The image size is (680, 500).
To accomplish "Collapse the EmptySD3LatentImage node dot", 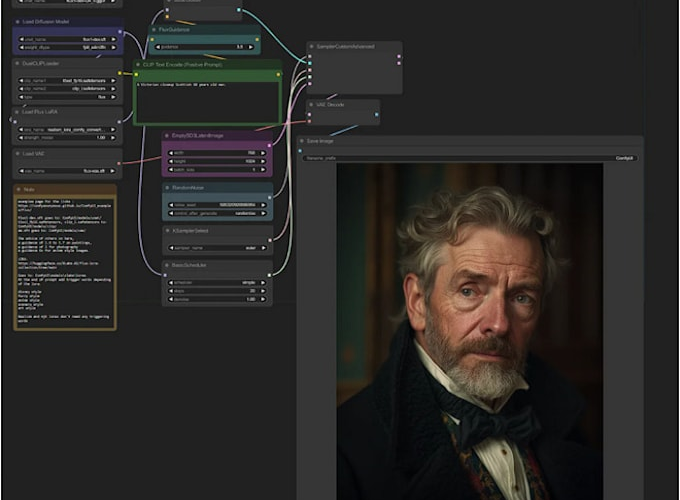I will 167,135.
